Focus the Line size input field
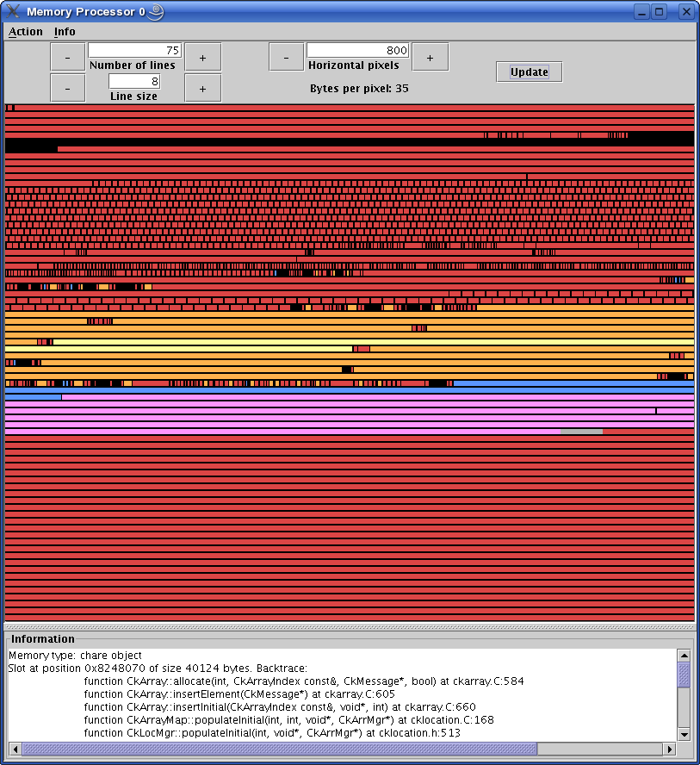Viewport: 700px width, 765px height. [x=134, y=82]
